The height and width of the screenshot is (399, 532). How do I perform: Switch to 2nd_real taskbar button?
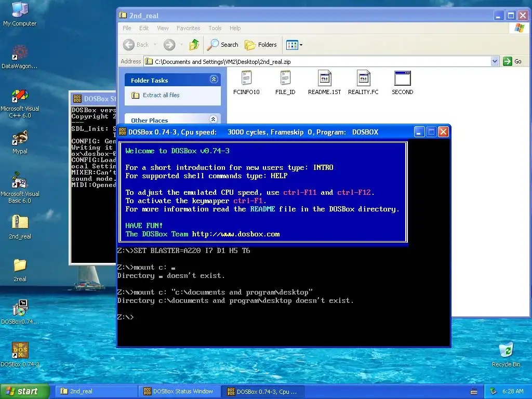click(x=97, y=391)
